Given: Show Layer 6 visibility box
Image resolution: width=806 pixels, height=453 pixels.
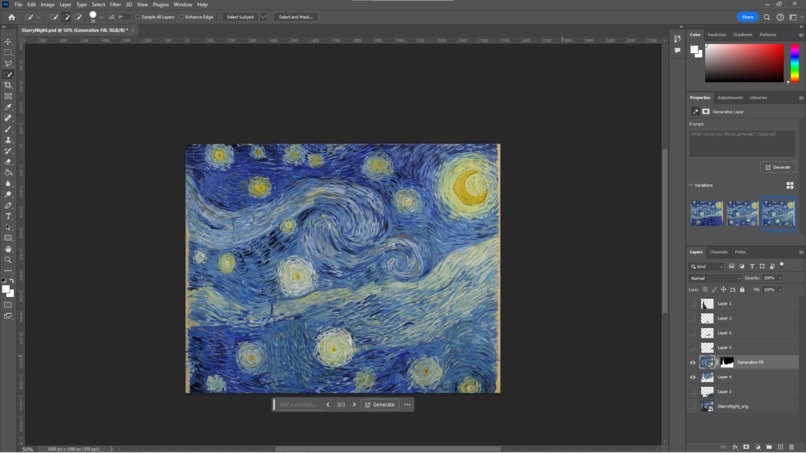Looking at the screenshot, I should point(692,333).
